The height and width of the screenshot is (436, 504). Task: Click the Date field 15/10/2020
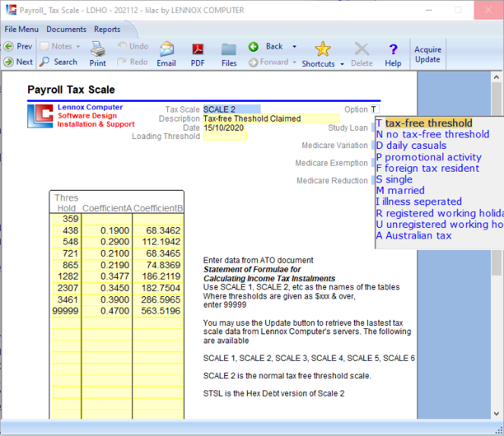[x=225, y=128]
